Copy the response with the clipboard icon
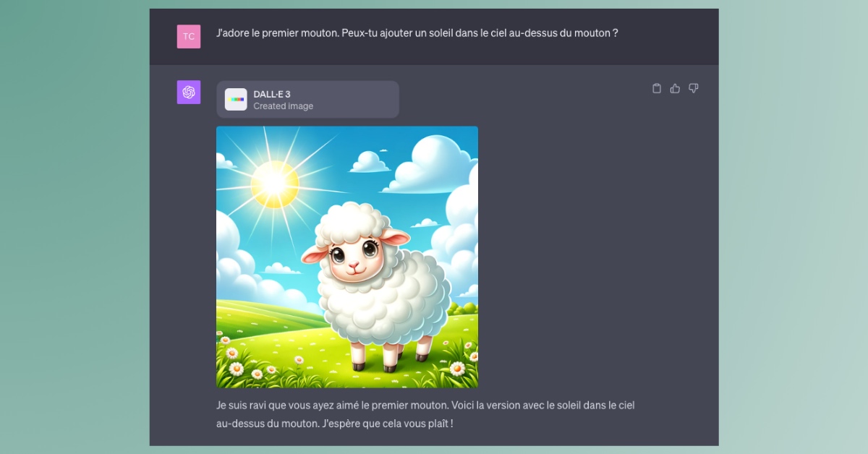Image resolution: width=868 pixels, height=454 pixels. tap(657, 88)
